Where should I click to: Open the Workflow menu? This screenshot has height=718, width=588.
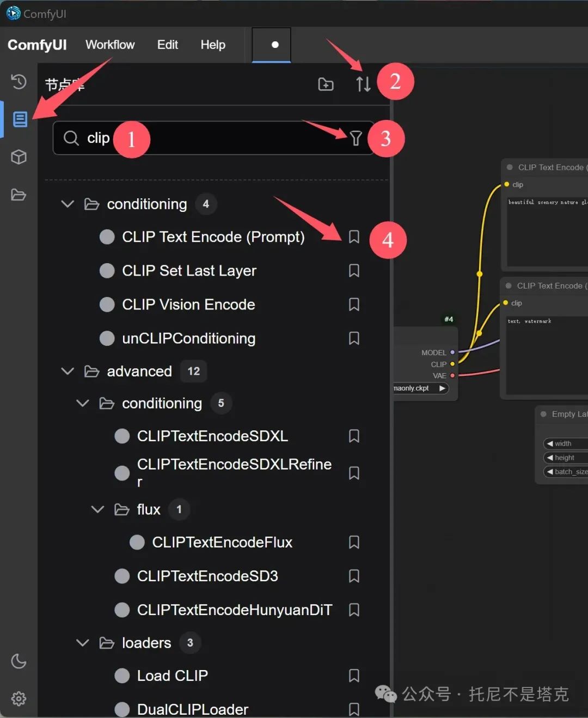click(110, 45)
